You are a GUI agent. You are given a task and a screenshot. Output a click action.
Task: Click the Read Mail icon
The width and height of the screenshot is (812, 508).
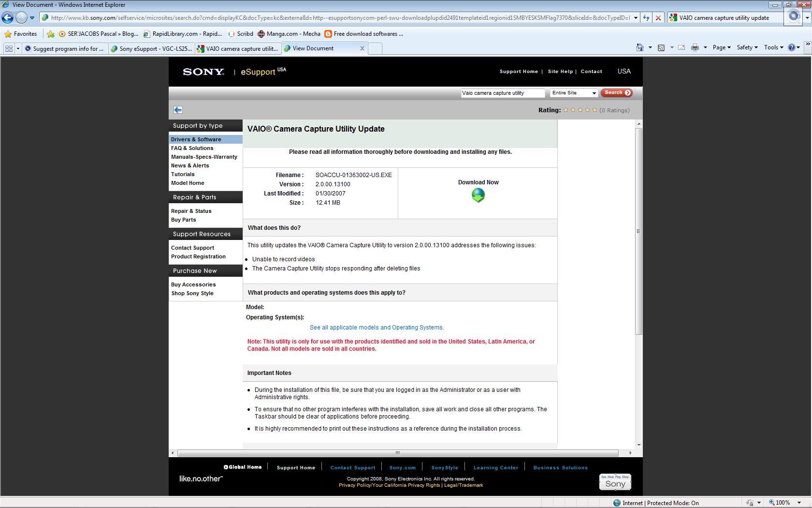pyautogui.click(x=681, y=47)
